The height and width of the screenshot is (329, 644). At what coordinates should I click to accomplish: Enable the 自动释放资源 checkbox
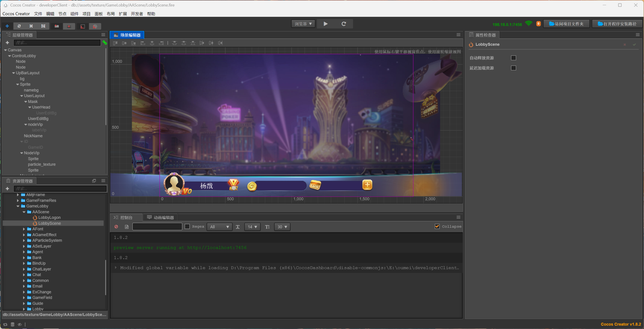tap(513, 58)
